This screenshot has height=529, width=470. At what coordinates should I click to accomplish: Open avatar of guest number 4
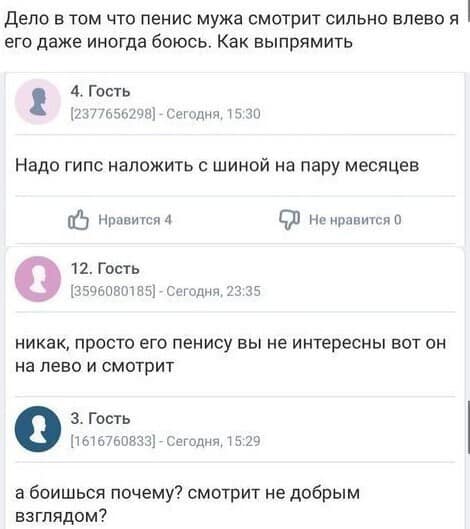[x=38, y=102]
